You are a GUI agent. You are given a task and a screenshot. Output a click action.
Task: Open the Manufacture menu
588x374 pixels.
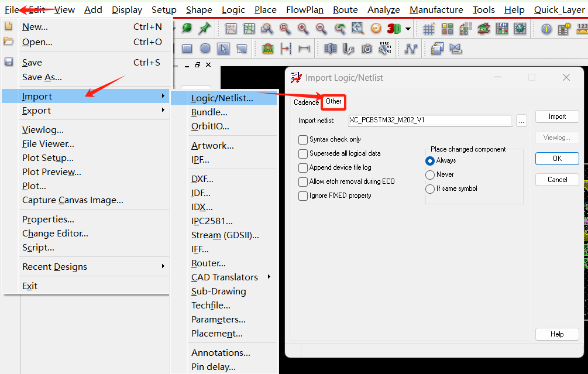[x=436, y=10]
